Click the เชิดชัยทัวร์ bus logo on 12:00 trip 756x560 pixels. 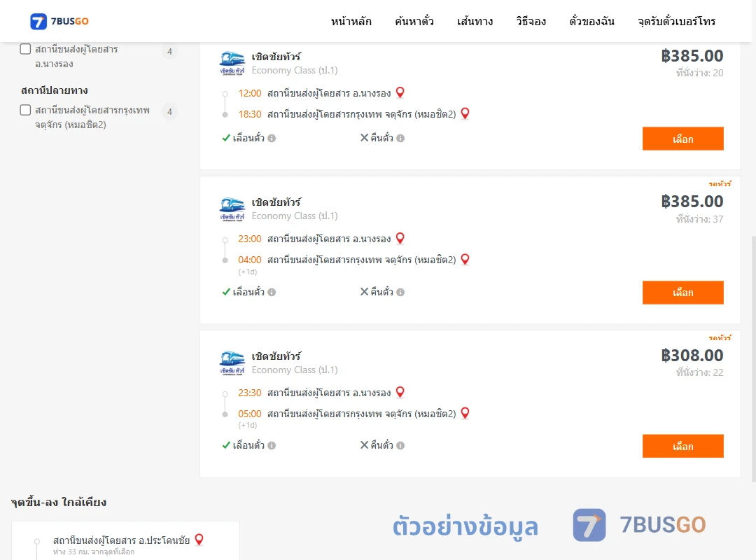pos(232,63)
